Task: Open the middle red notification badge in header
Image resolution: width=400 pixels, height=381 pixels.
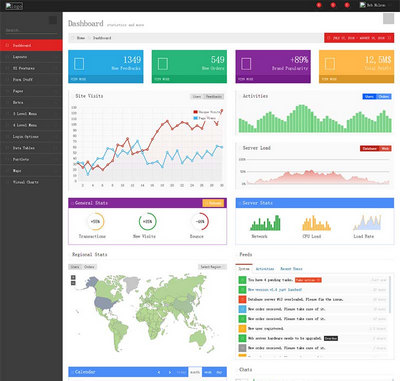Action: [x=333, y=5]
